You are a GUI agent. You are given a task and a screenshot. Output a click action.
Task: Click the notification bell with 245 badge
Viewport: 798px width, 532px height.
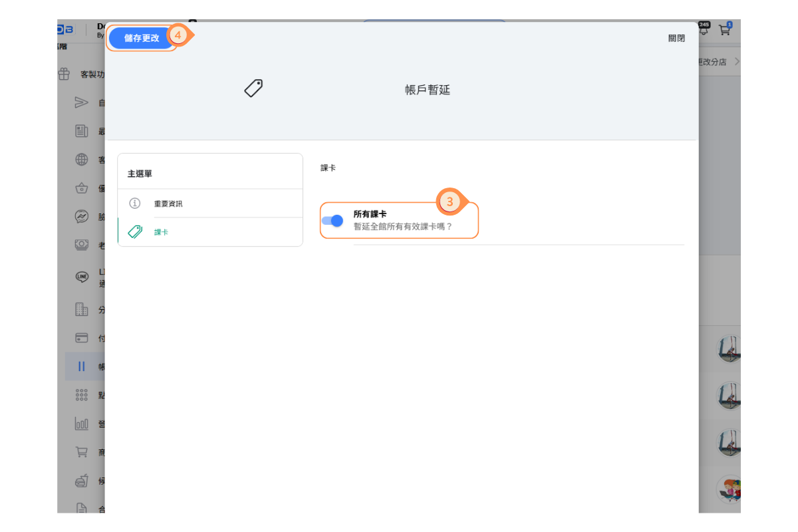[x=704, y=29]
